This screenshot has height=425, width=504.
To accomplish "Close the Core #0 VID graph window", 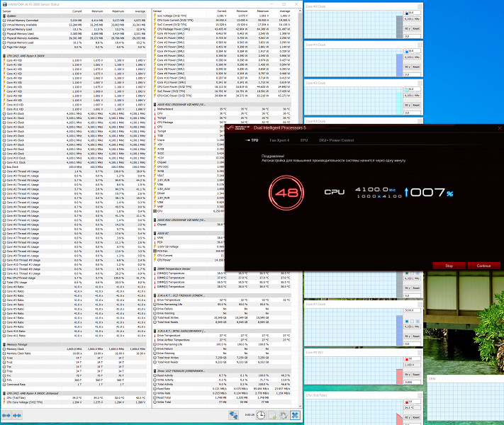I will coord(420,353).
